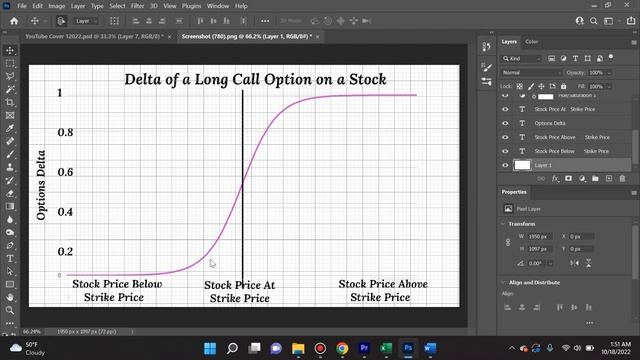Hide the Stock Price Above layer
The width and height of the screenshot is (640, 360).
click(x=505, y=137)
